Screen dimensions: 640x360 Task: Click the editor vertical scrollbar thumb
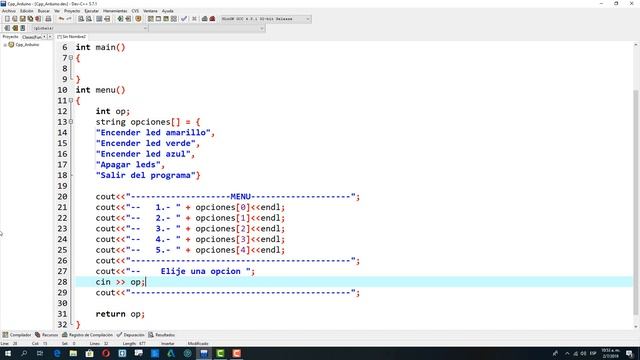tap(636, 202)
